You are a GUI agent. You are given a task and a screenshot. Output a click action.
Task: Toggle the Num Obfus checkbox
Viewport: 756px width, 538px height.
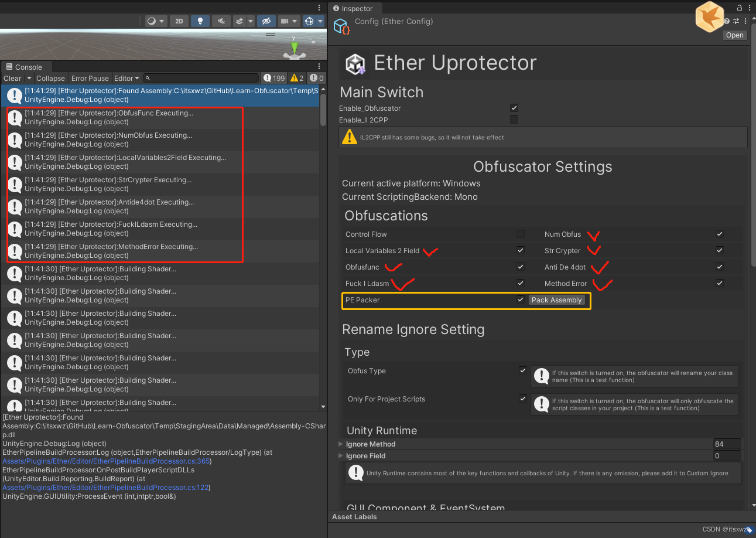pyautogui.click(x=719, y=234)
